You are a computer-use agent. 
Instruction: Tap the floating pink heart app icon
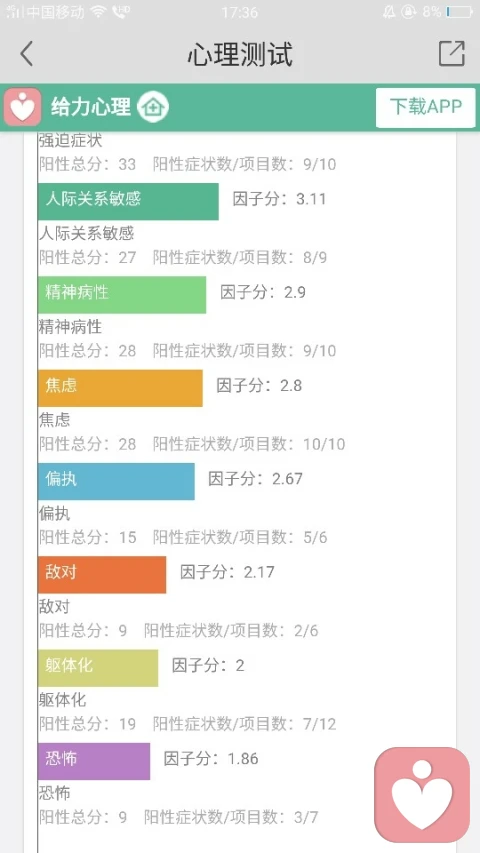pos(422,794)
